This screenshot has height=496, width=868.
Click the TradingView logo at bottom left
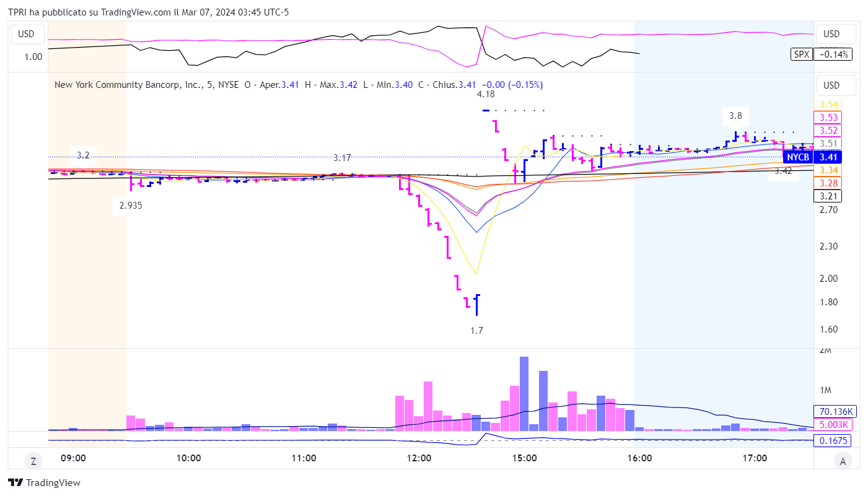pyautogui.click(x=44, y=482)
